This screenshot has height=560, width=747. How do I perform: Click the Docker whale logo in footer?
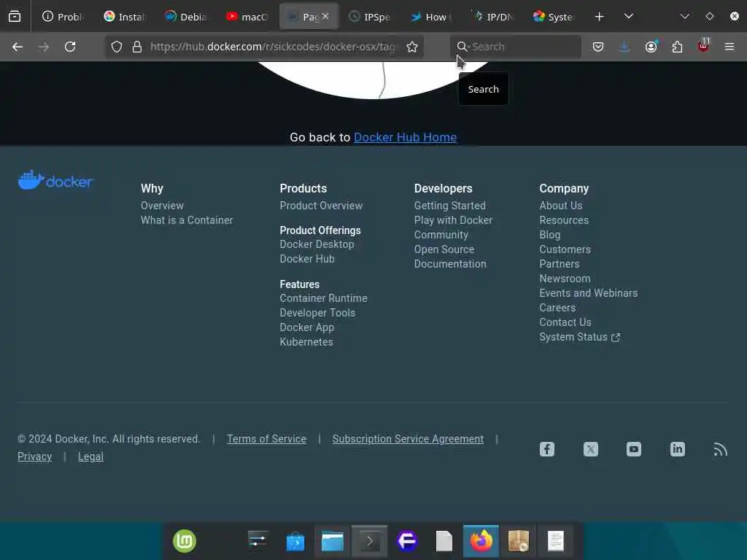(55, 180)
